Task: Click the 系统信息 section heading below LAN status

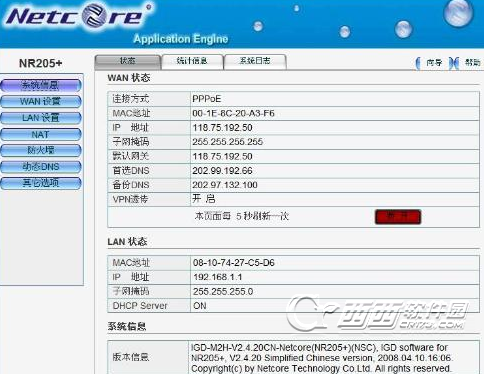Action: point(127,326)
